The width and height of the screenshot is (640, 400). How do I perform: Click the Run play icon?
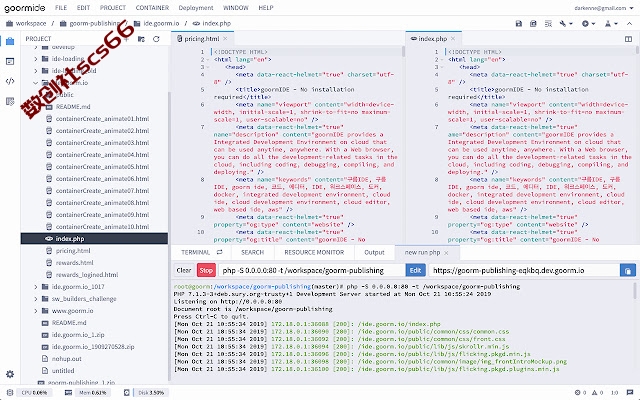coord(585,24)
